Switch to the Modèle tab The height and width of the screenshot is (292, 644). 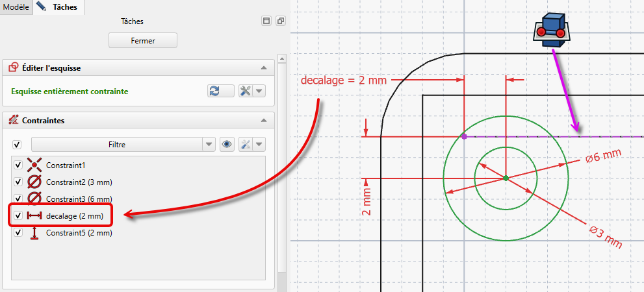[16, 7]
